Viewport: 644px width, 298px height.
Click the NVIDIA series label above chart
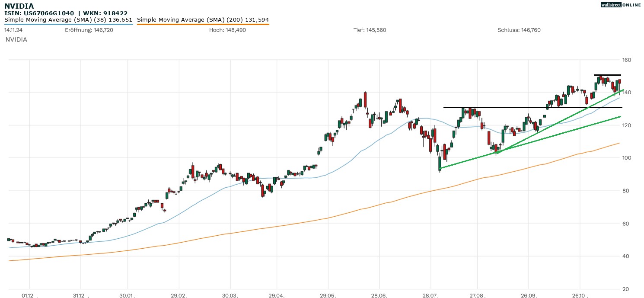16,39
